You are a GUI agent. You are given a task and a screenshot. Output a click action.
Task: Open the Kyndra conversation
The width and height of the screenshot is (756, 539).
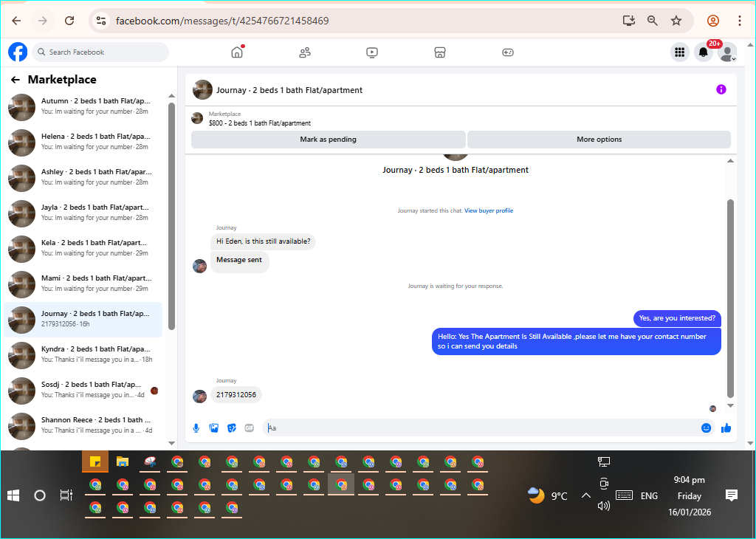click(83, 355)
